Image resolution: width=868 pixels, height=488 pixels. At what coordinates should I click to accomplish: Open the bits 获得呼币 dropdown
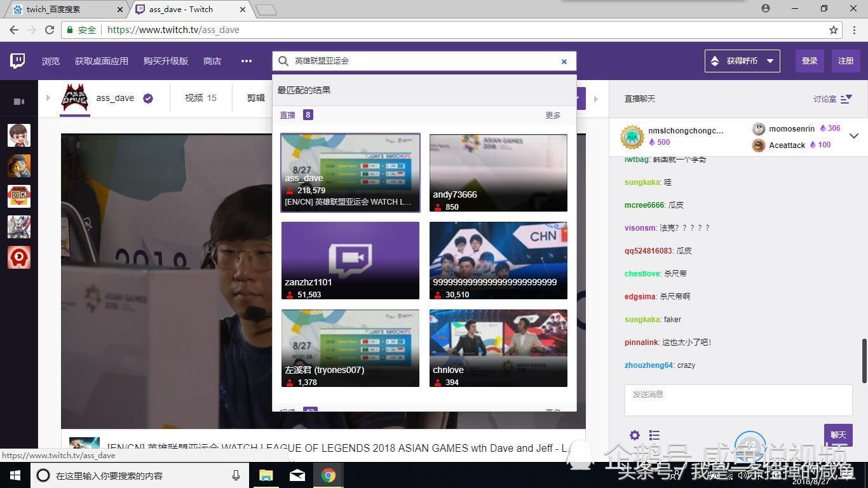(742, 61)
